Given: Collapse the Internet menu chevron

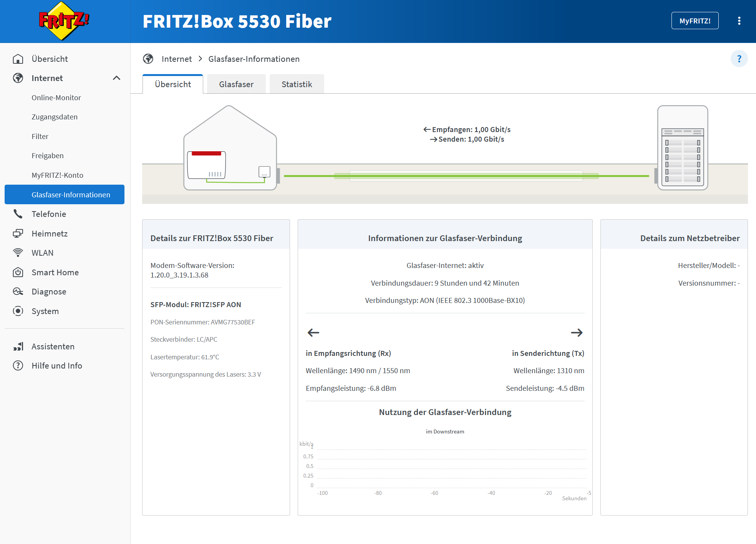Looking at the screenshot, I should (116, 78).
